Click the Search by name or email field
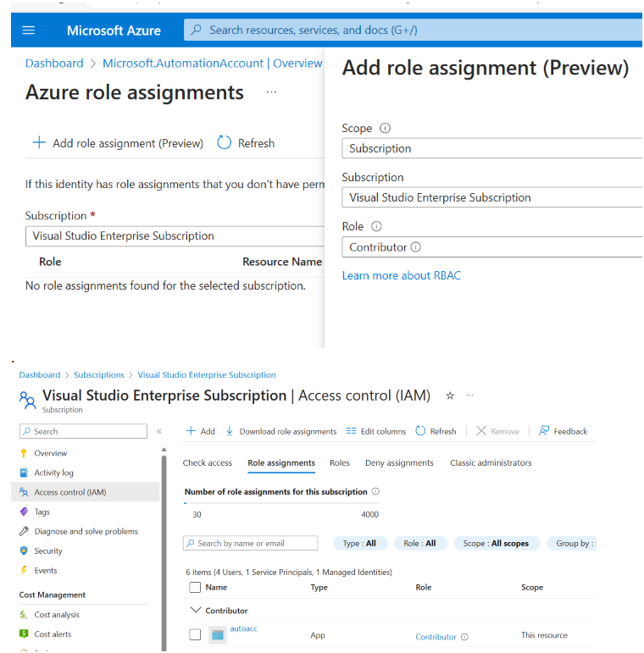Image resolution: width=644 pixels, height=653 pixels. coord(250,543)
